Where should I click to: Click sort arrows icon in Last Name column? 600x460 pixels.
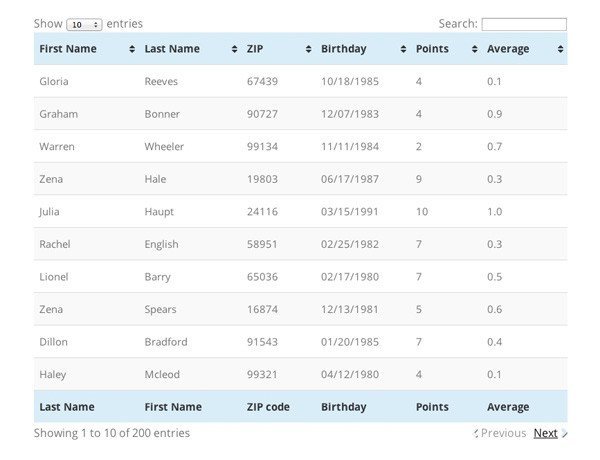pos(234,49)
